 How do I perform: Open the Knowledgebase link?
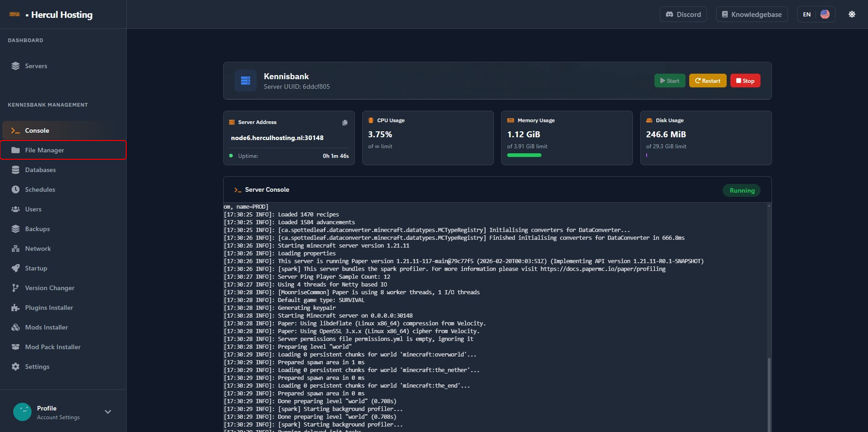click(751, 14)
